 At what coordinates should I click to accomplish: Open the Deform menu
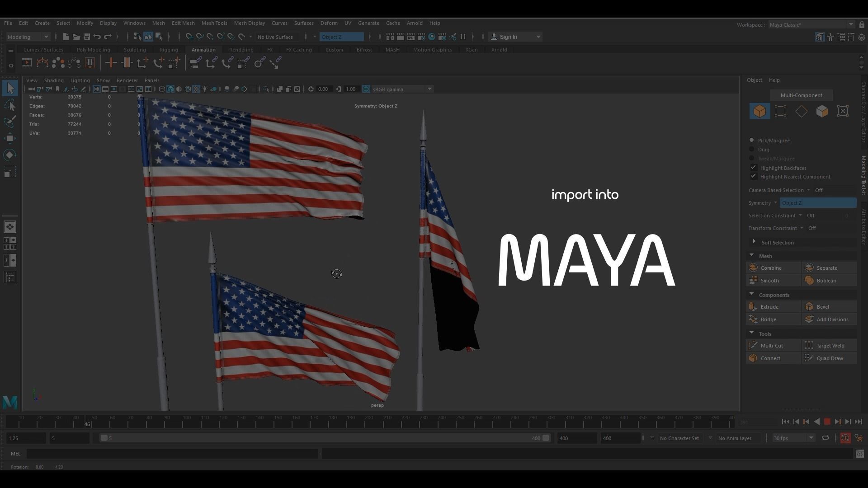(329, 23)
